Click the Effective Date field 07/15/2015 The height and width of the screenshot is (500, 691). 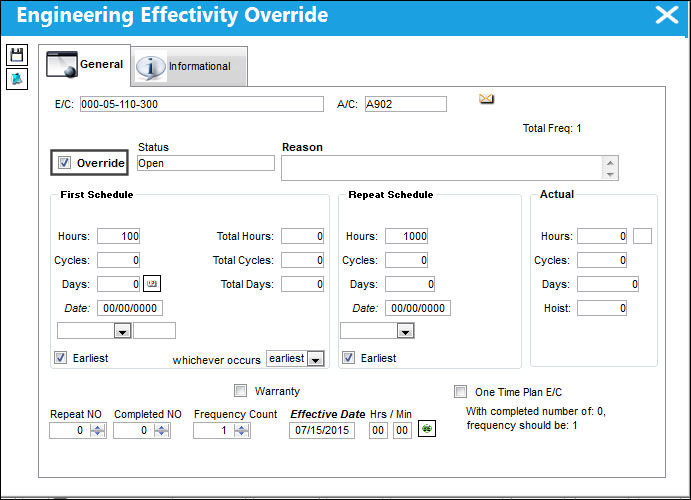[322, 430]
